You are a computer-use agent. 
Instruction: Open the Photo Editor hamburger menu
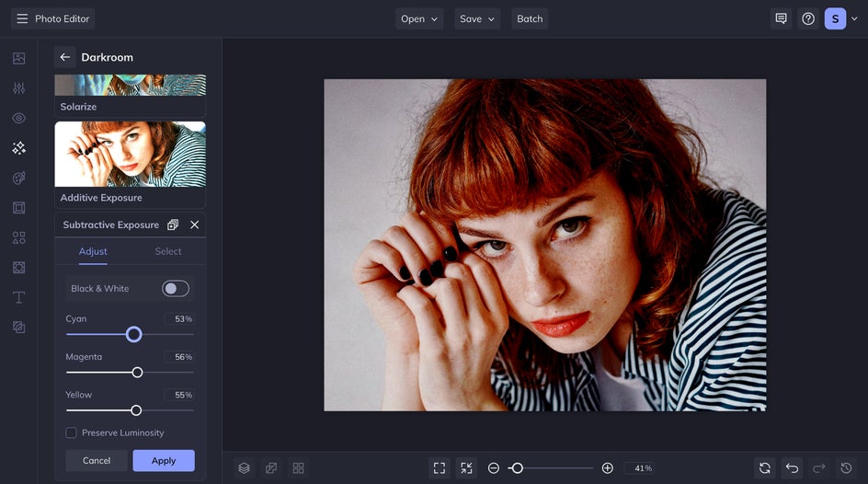(x=22, y=18)
